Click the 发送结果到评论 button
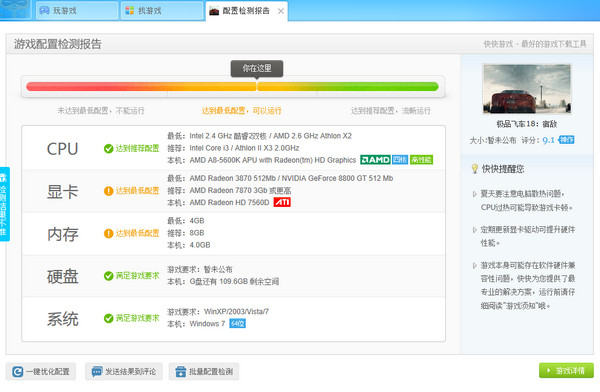 point(124,372)
